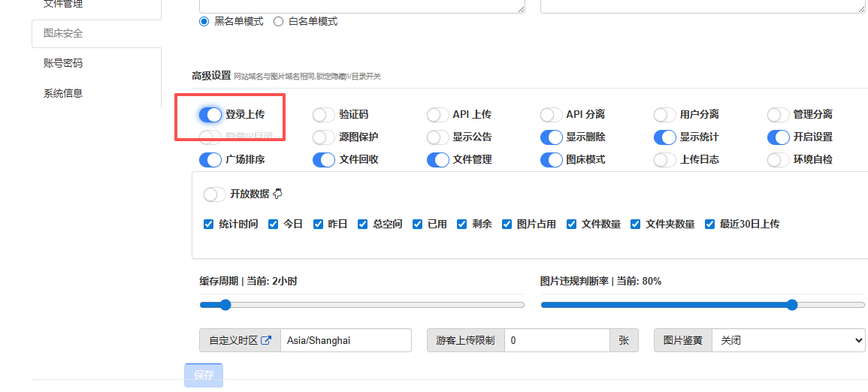Uncheck the 最近30日上传 checkbox

click(710, 224)
